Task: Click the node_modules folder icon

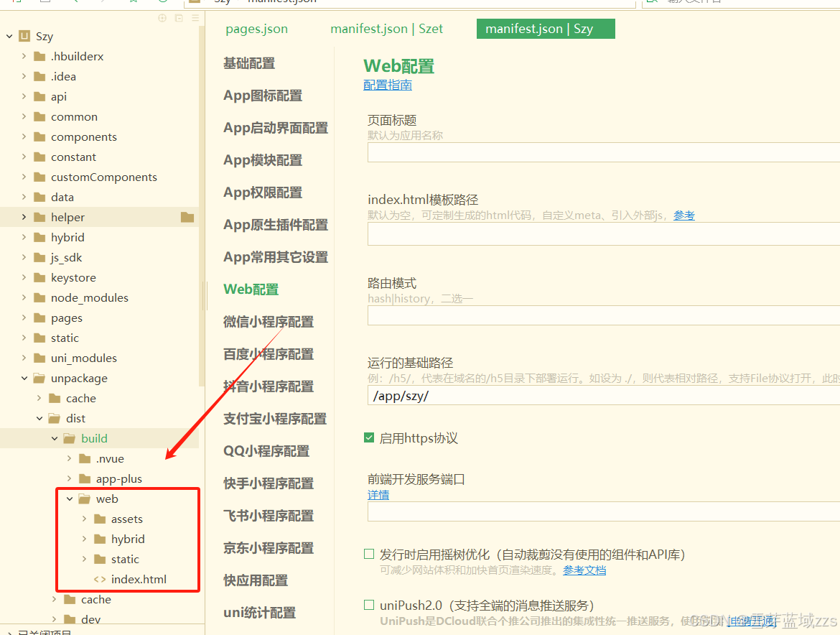Action: tap(39, 297)
